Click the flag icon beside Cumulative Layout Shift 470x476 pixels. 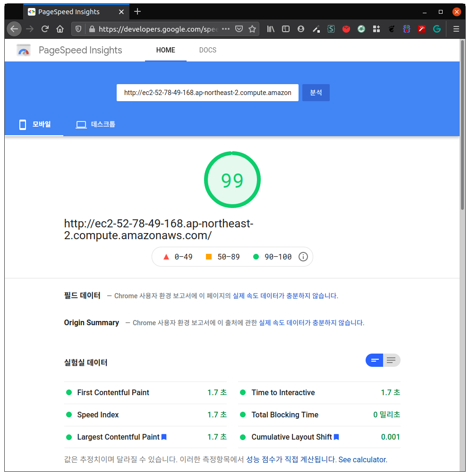[x=336, y=437]
